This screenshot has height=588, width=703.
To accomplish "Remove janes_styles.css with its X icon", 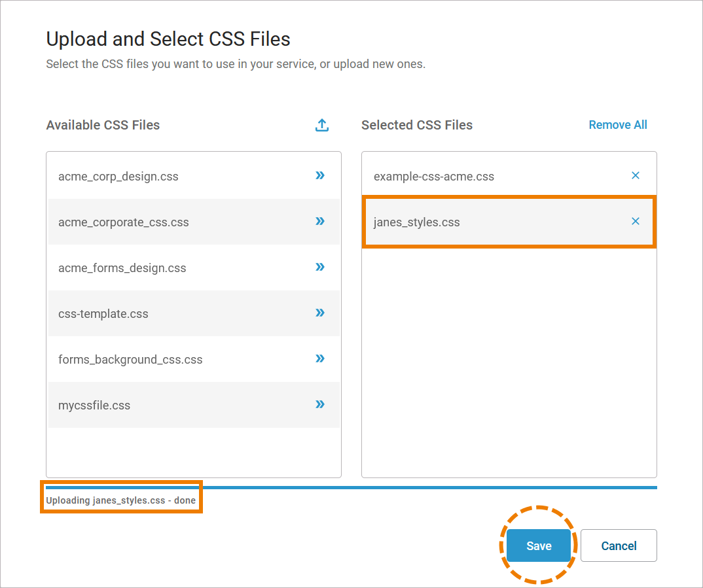I will click(635, 221).
